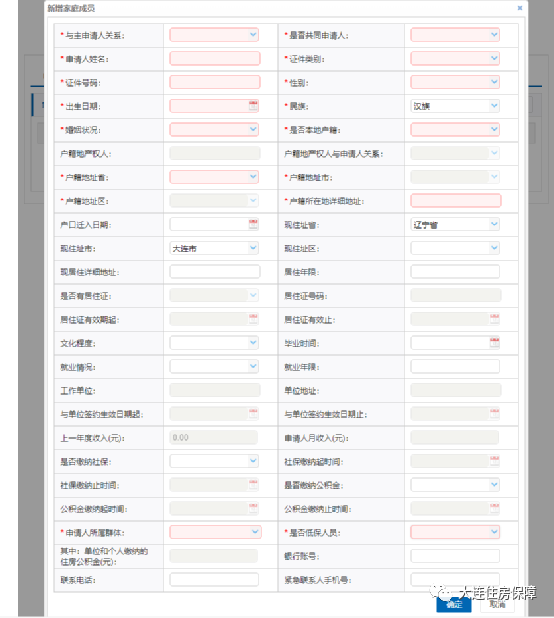Viewport: 554px width, 618px height.
Task: Open calendar for 社保缴纳起时间
Action: pyautogui.click(x=495, y=461)
